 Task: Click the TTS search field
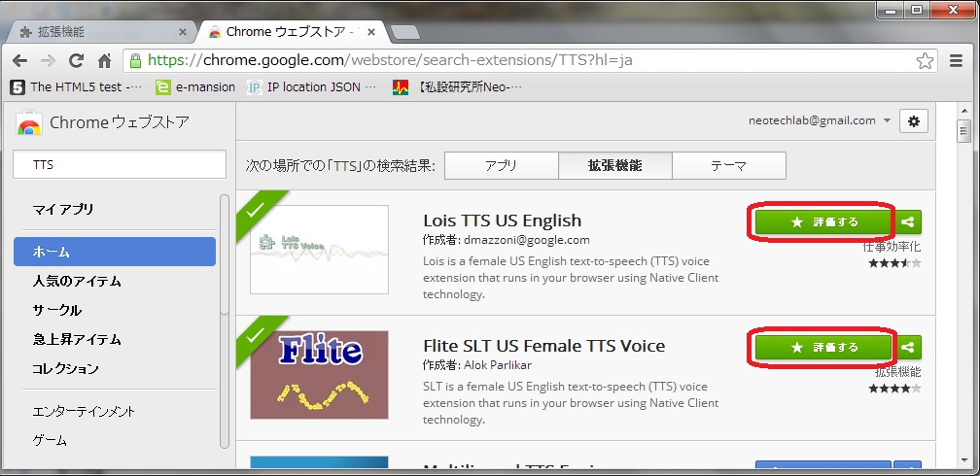[x=120, y=165]
